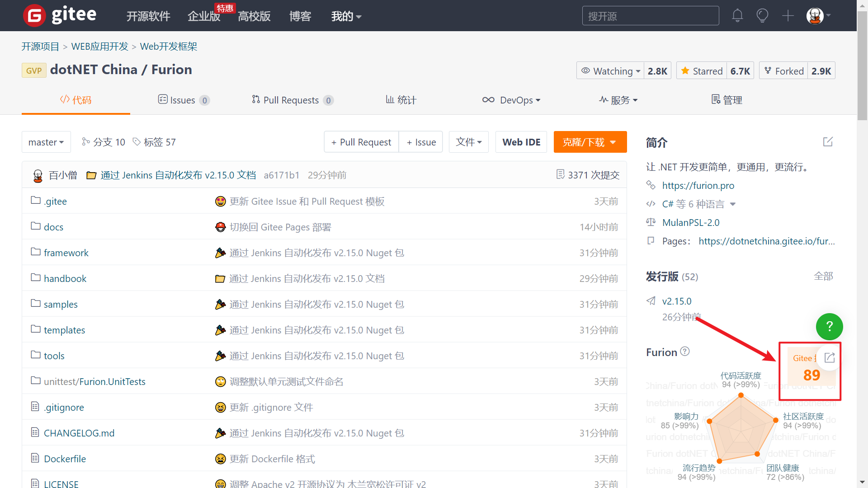Click the furion.pro link icon
This screenshot has width=868, height=488.
tap(651, 185)
